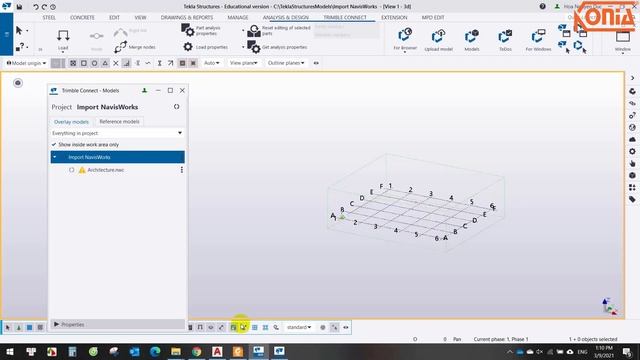640x360 pixels.
Task: Click the Window ribbon button
Action: point(622,41)
